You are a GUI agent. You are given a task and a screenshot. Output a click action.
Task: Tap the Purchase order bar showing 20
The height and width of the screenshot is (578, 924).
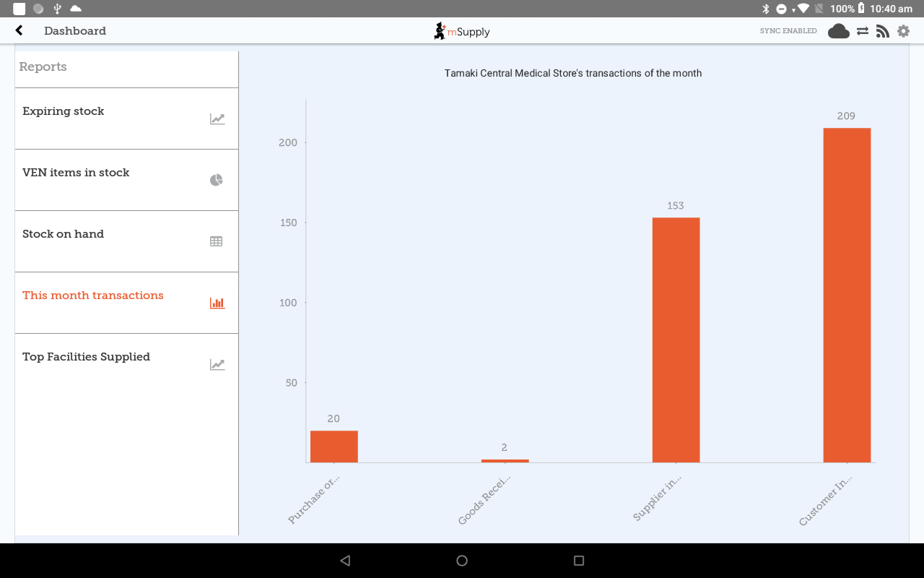(x=334, y=447)
